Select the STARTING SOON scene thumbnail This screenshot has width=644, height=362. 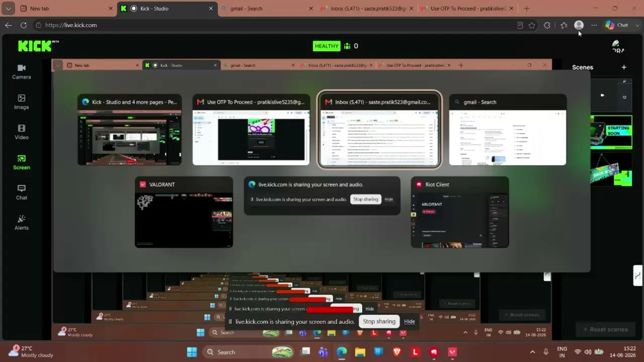click(611, 132)
